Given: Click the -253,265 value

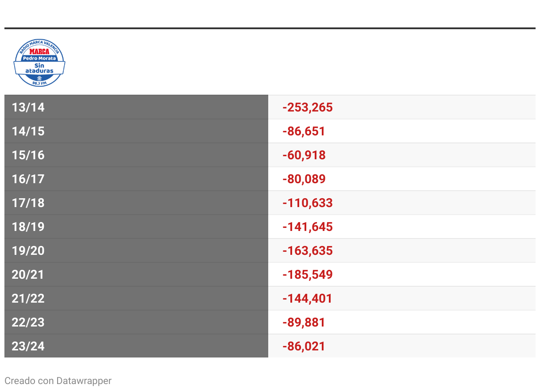Looking at the screenshot, I should pyautogui.click(x=308, y=108).
